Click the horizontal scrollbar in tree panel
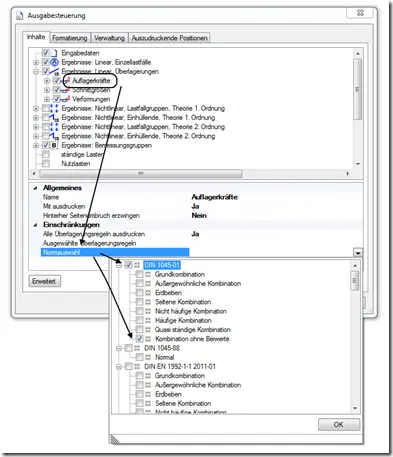Screen dimensions: 393x457 point(141,173)
